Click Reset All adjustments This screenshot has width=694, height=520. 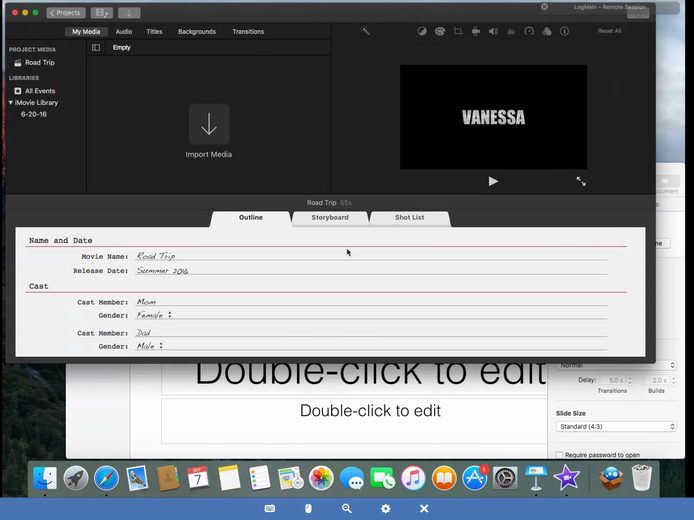[x=609, y=31]
